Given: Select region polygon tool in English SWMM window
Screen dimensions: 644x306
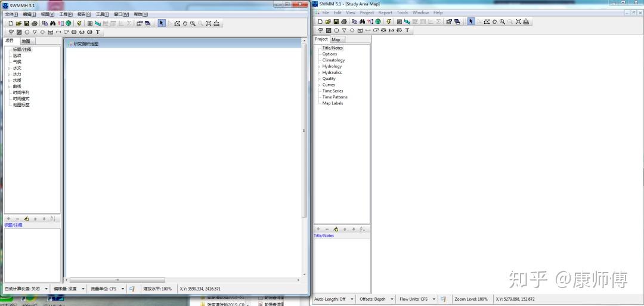Looking at the screenshot, I should click(487, 21).
